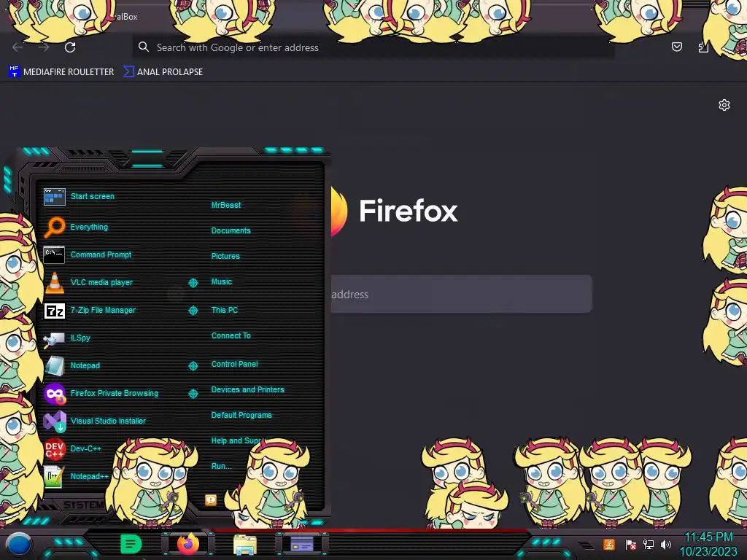Click the Firefox address bar
Screen dimensions: 747x560
[373, 47]
